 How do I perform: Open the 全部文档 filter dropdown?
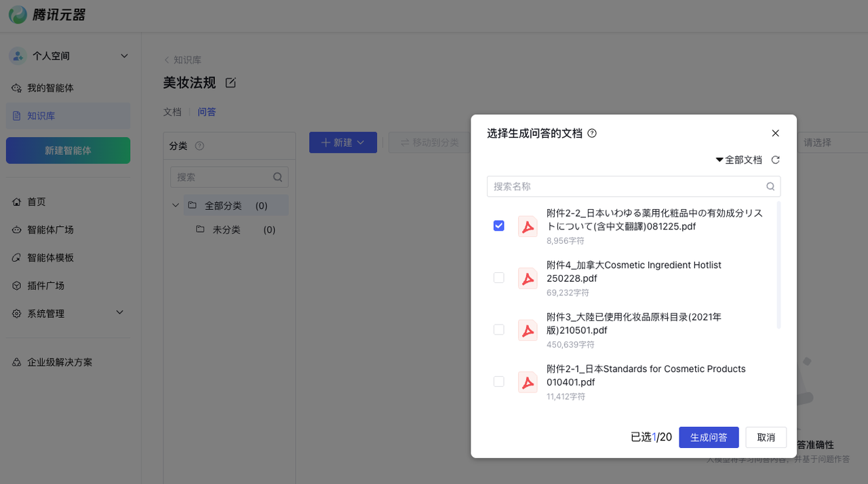[x=738, y=160]
